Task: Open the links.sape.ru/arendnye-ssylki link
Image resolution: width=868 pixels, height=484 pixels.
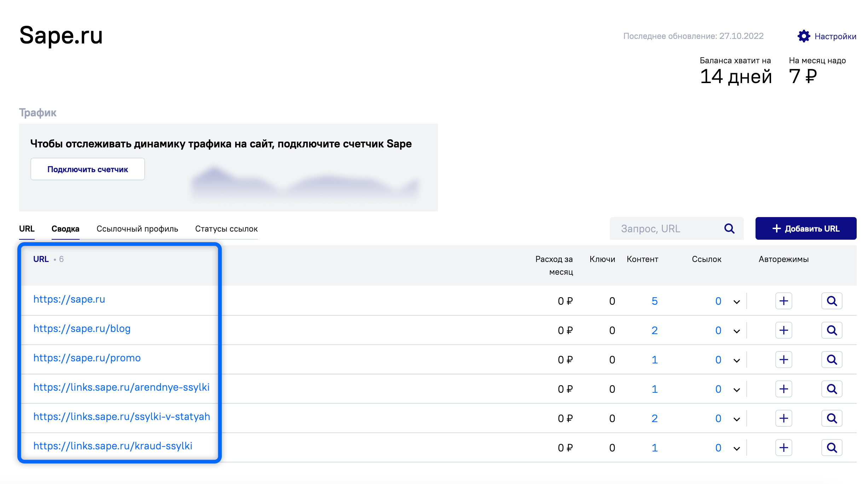Action: pyautogui.click(x=121, y=387)
